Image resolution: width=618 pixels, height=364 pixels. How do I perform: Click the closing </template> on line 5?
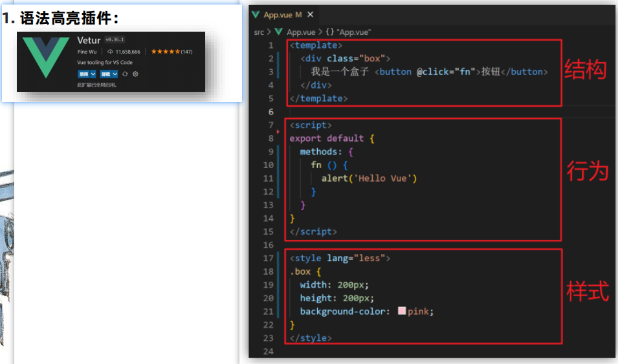click(318, 98)
